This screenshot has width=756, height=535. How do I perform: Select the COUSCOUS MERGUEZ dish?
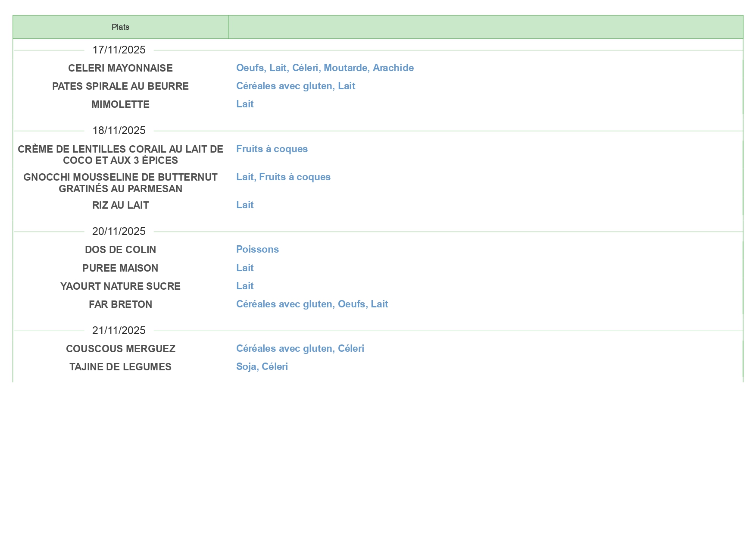pyautogui.click(x=120, y=349)
